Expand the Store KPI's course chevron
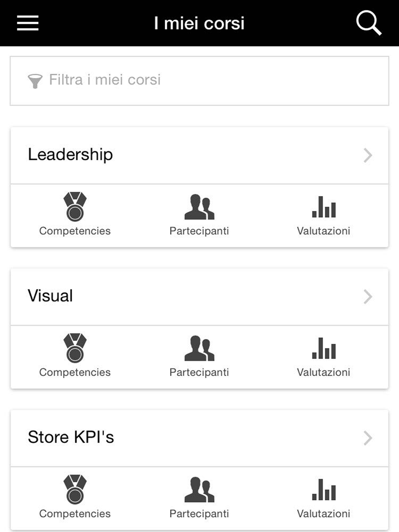 (368, 438)
